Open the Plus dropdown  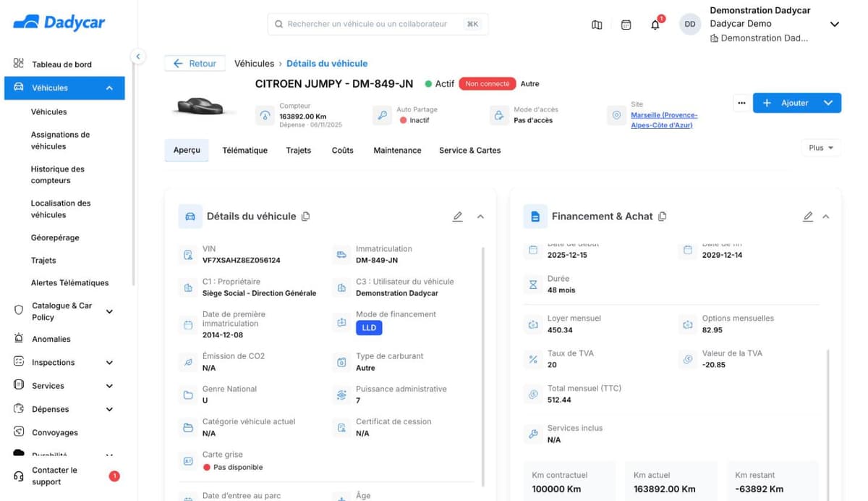pyautogui.click(x=821, y=148)
